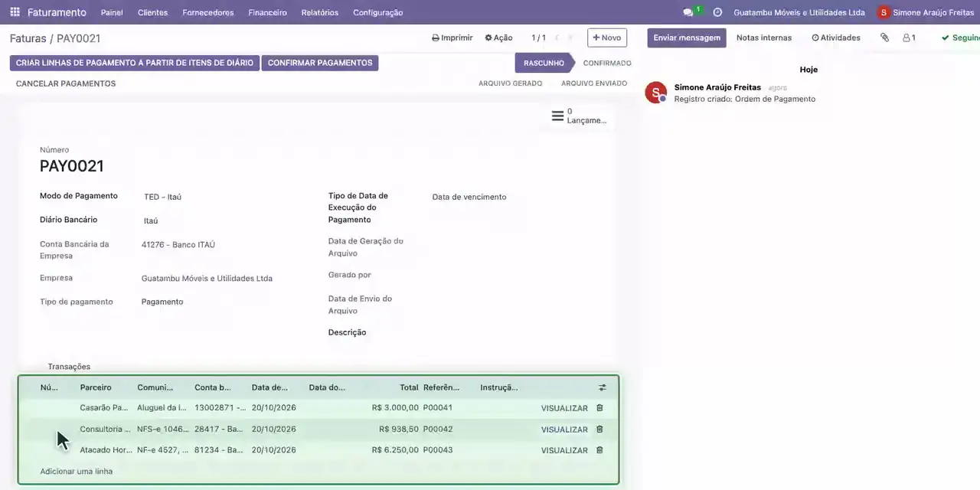Open the Transações tab
The width and height of the screenshot is (980, 490).
69,367
